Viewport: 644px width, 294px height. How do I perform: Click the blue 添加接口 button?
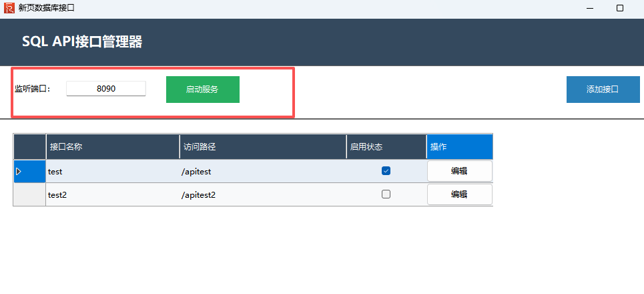[603, 90]
